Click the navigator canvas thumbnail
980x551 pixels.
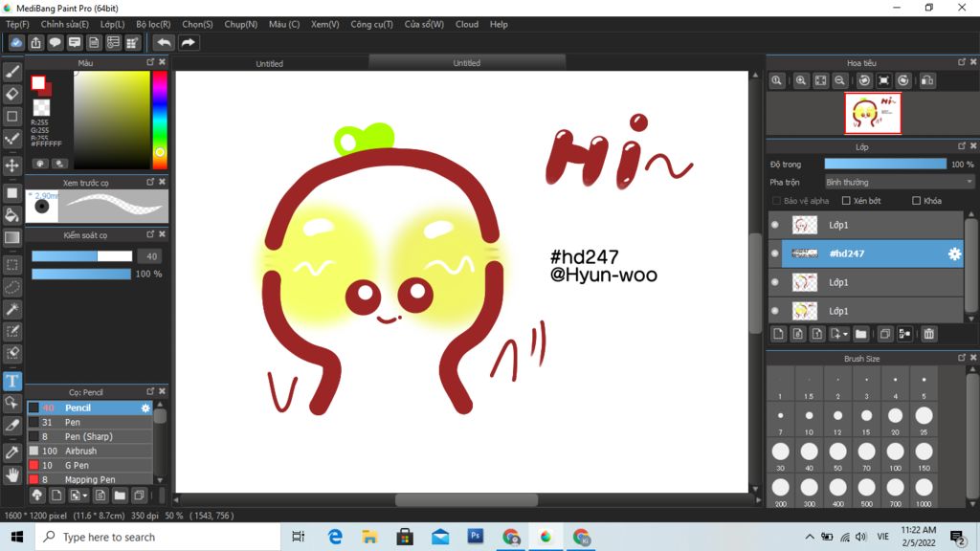pos(873,113)
